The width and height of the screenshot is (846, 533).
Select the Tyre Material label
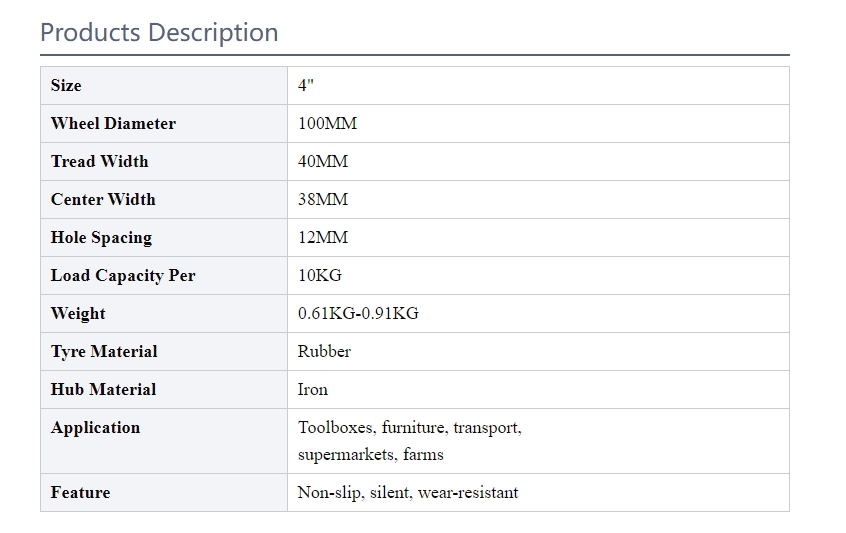tap(104, 352)
